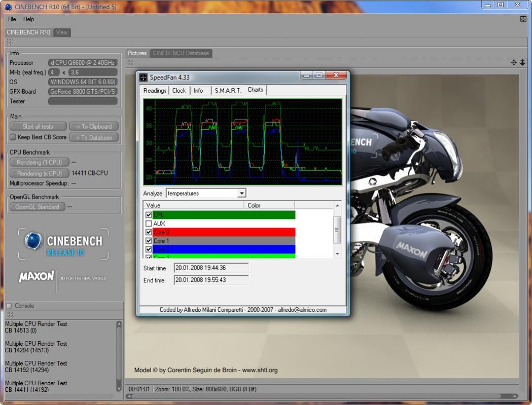Toggle the Console checkbox
The width and height of the screenshot is (532, 405).
(9, 306)
